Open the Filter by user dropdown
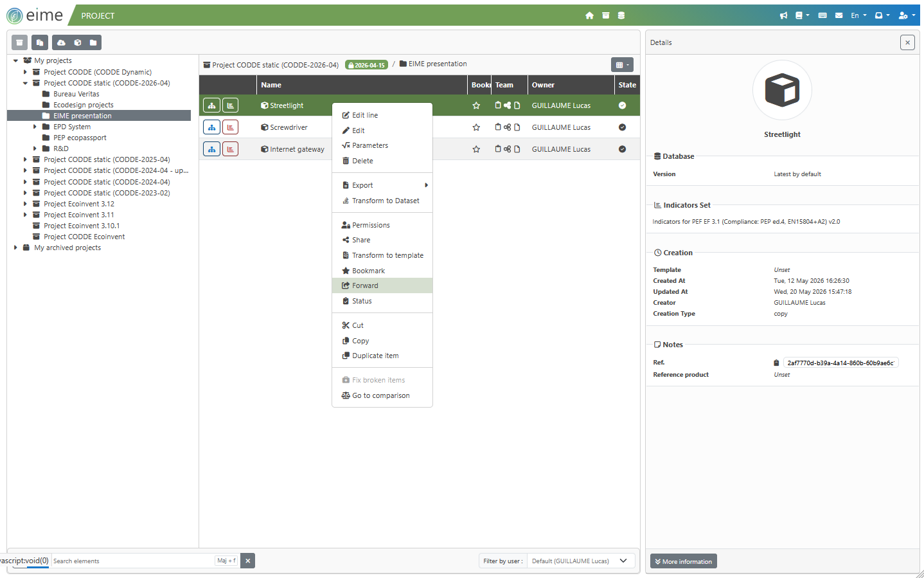This screenshot has width=924, height=578. pyautogui.click(x=581, y=561)
